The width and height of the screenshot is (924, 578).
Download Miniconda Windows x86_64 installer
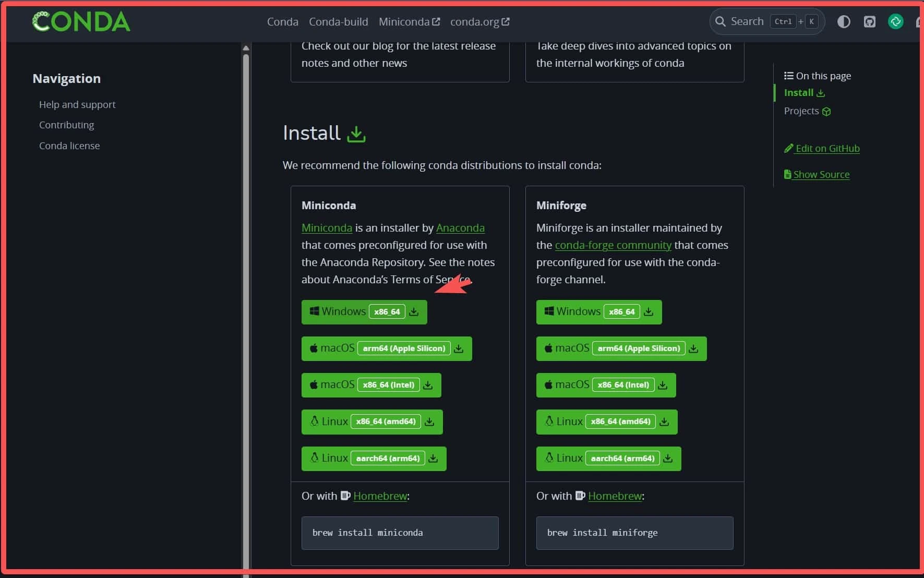click(364, 312)
